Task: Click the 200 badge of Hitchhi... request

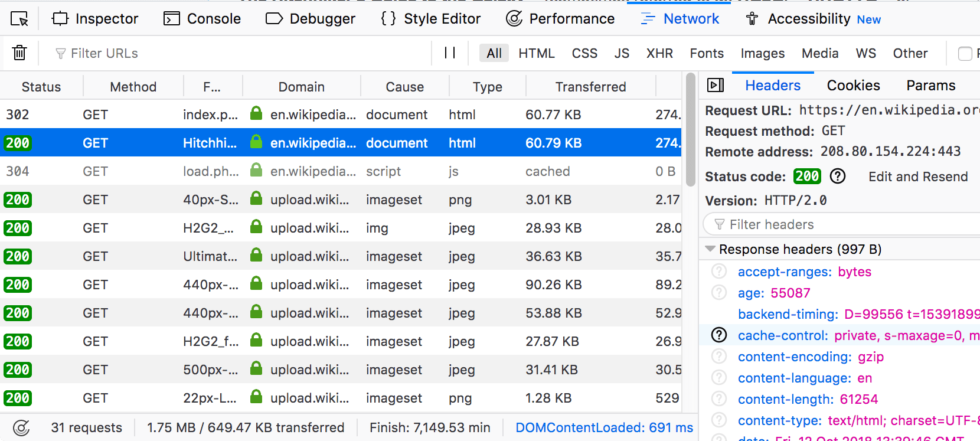Action: (18, 143)
